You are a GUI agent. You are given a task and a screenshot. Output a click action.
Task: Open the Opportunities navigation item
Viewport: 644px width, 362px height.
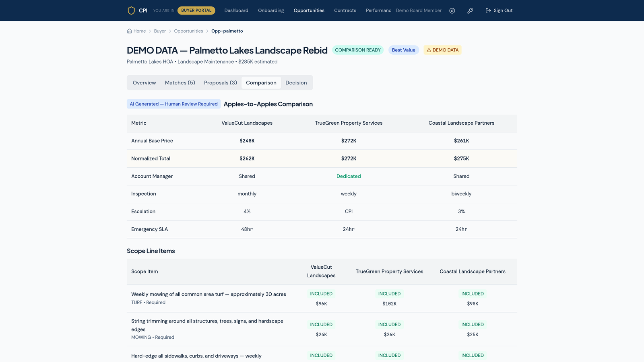(x=309, y=10)
